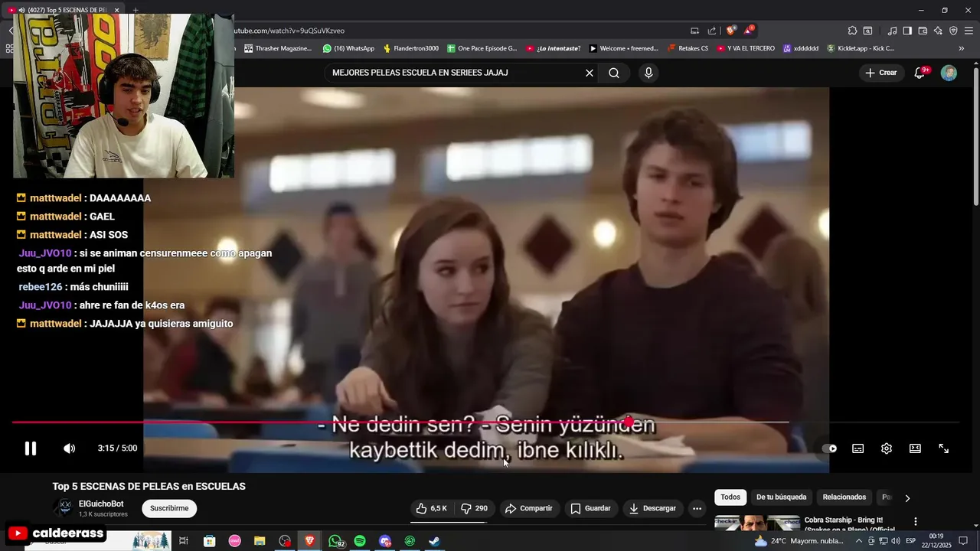Click the Compartir share button
The height and width of the screenshot is (551, 980).
coord(528,508)
